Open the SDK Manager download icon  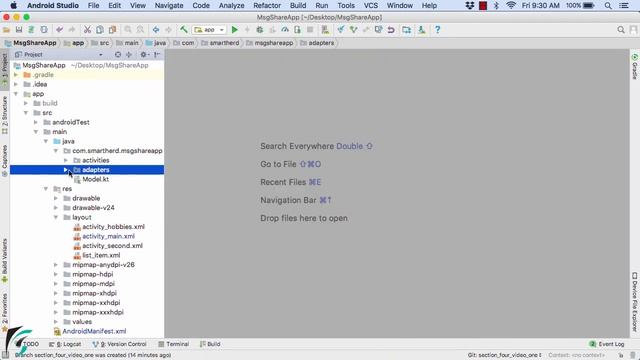422,30
